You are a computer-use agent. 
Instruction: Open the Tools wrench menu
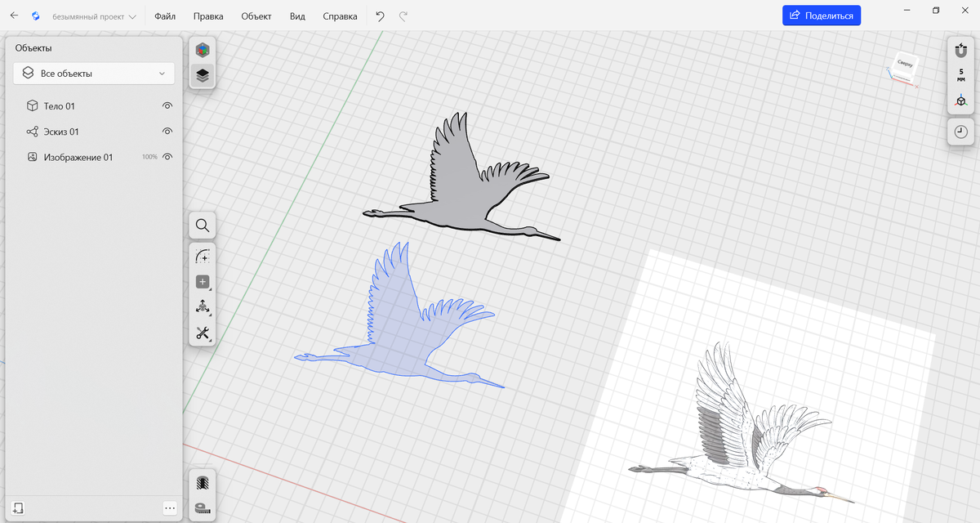(x=203, y=333)
